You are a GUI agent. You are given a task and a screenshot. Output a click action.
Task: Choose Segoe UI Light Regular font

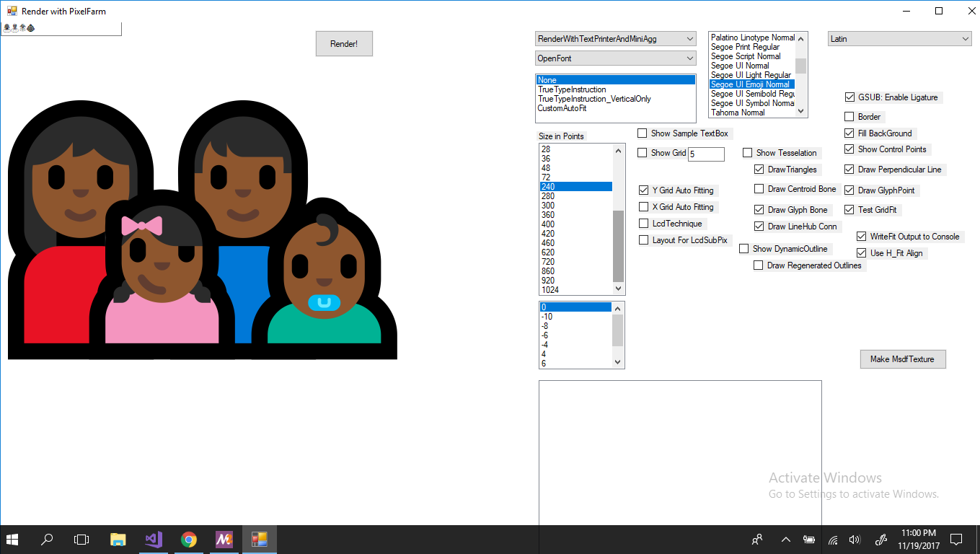click(x=751, y=75)
